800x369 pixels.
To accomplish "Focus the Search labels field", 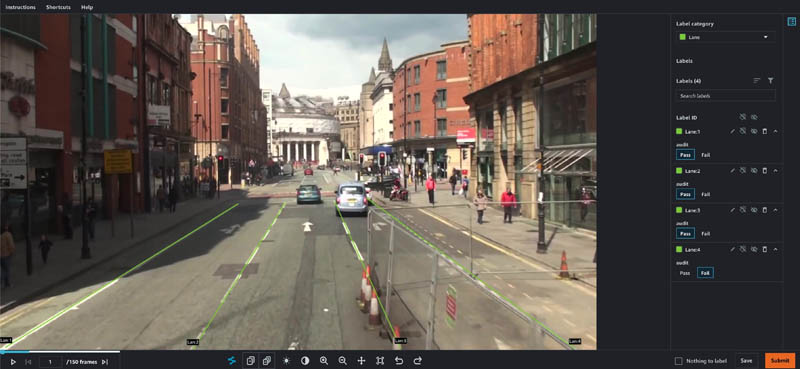I will pos(725,95).
